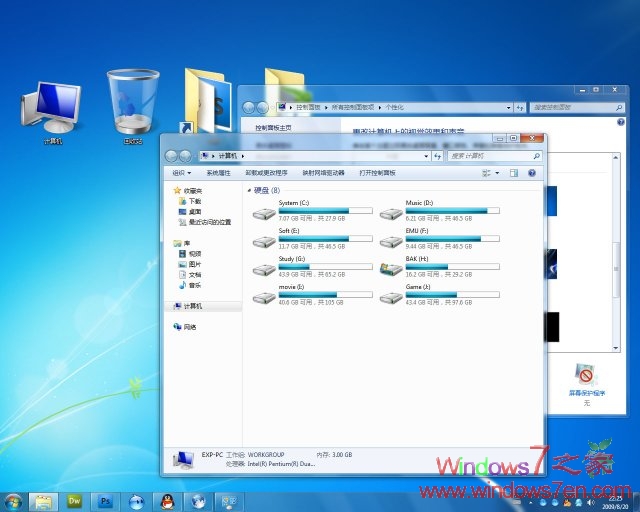Click Back button in Computer window
This screenshot has width=640, height=512.
171,156
